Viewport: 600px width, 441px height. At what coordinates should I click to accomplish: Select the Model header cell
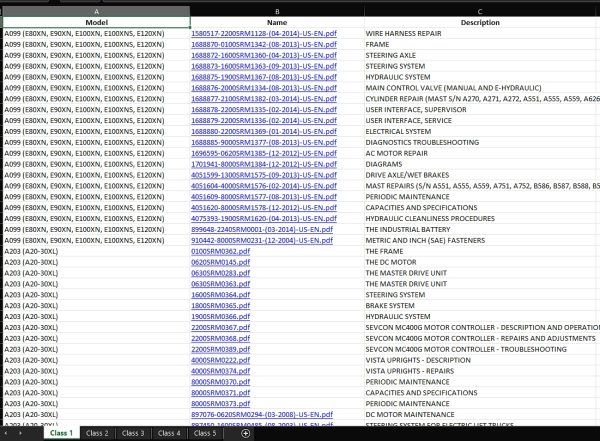tap(96, 23)
